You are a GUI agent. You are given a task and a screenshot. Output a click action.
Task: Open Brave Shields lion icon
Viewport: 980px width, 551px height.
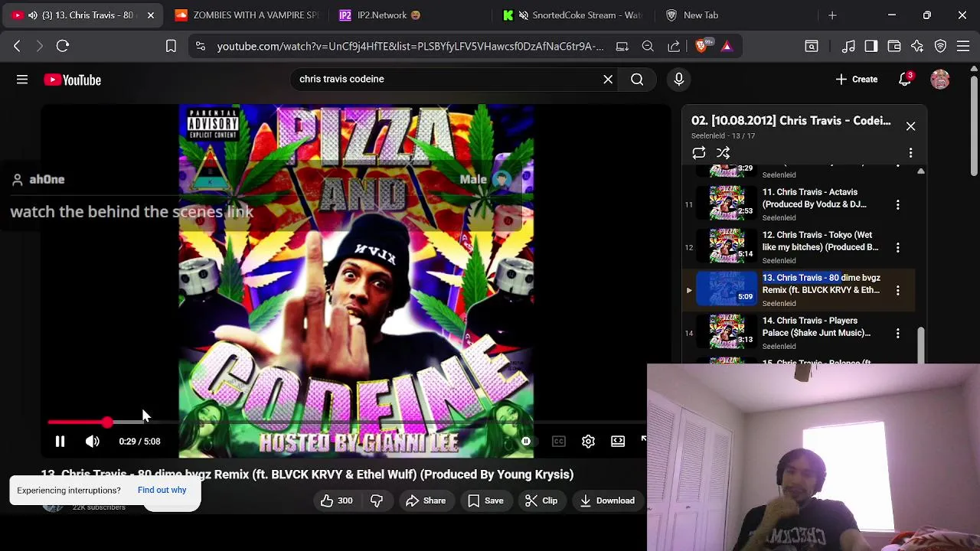pos(702,47)
